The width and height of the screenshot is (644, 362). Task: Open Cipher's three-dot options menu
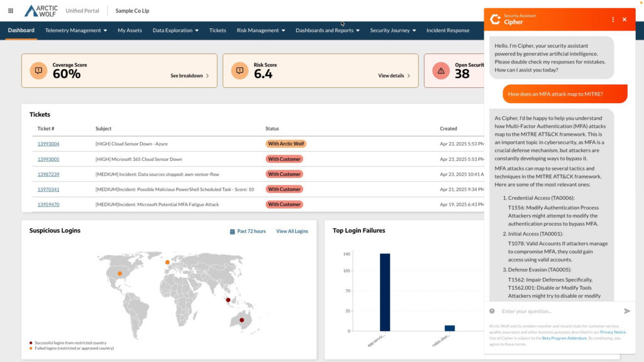pos(613,19)
